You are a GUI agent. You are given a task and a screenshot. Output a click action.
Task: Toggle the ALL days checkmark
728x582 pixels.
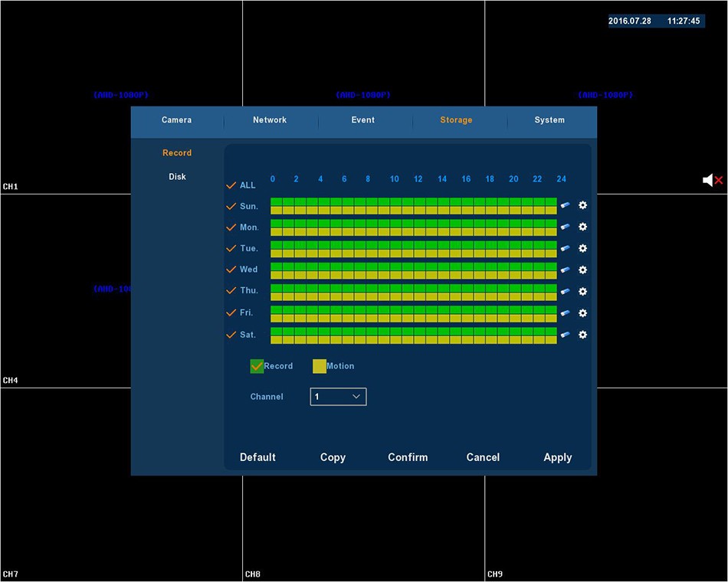coord(231,185)
